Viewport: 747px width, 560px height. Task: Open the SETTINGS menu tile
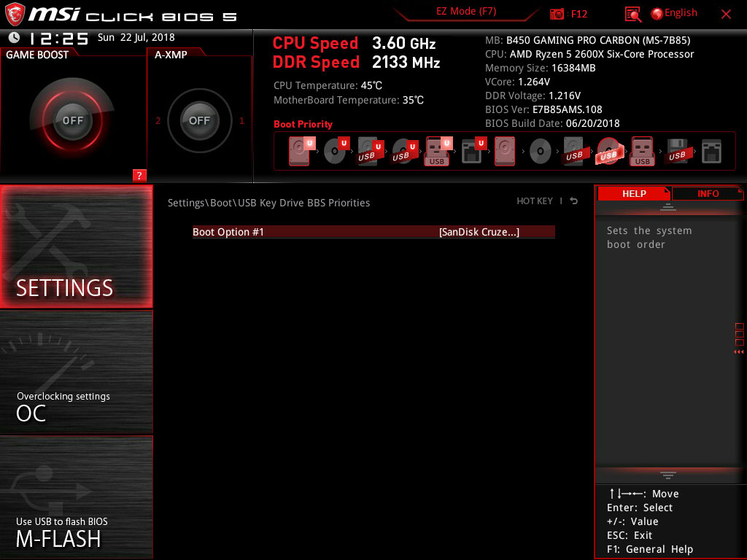pos(76,246)
